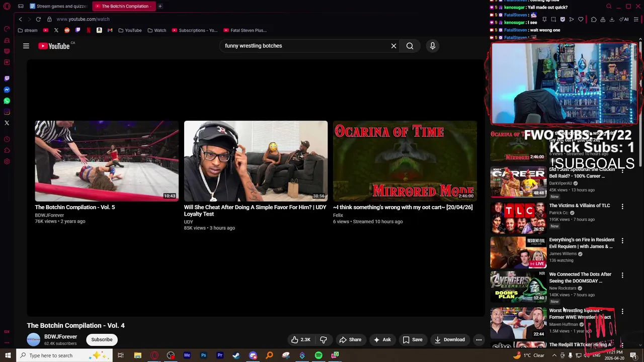Image resolution: width=644 pixels, height=362 pixels.
Task: Start voice search with the microphone
Action: 433,46
